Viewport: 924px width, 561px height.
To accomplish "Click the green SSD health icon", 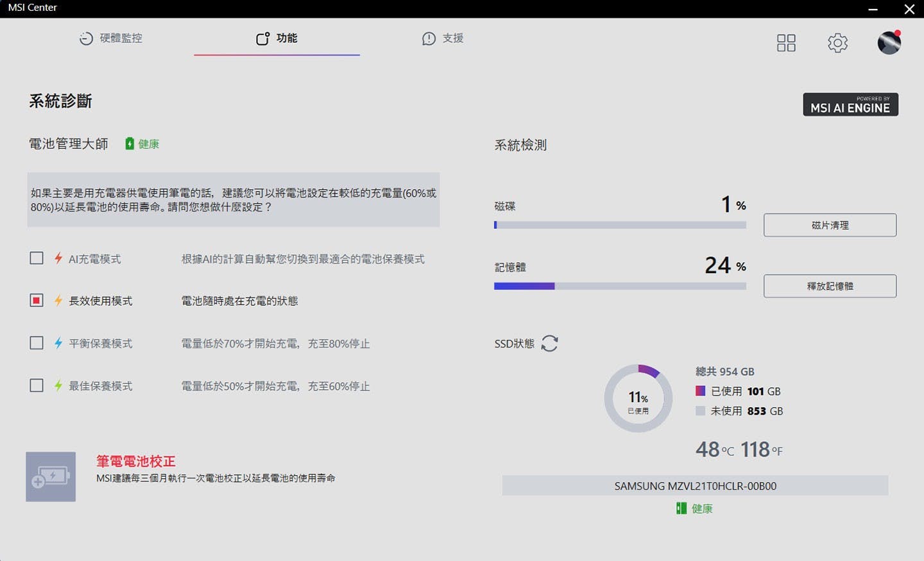I will point(681,508).
